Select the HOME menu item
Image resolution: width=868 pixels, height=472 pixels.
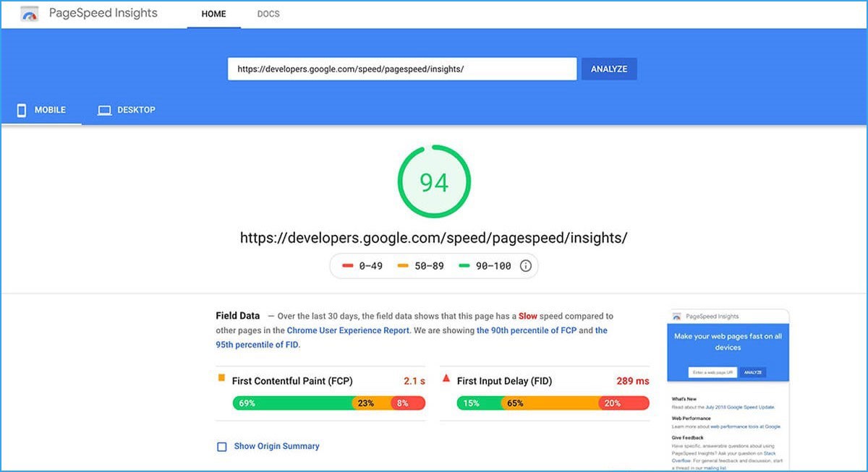pyautogui.click(x=213, y=13)
